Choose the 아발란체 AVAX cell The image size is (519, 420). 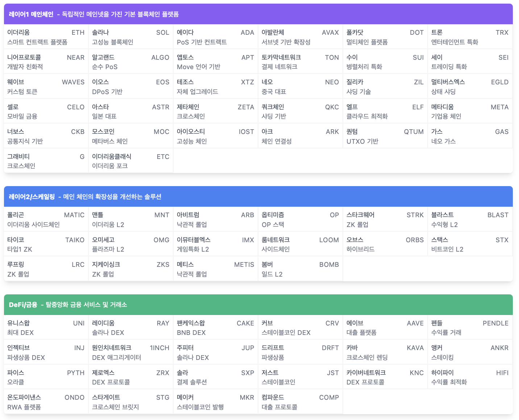tap(300, 37)
